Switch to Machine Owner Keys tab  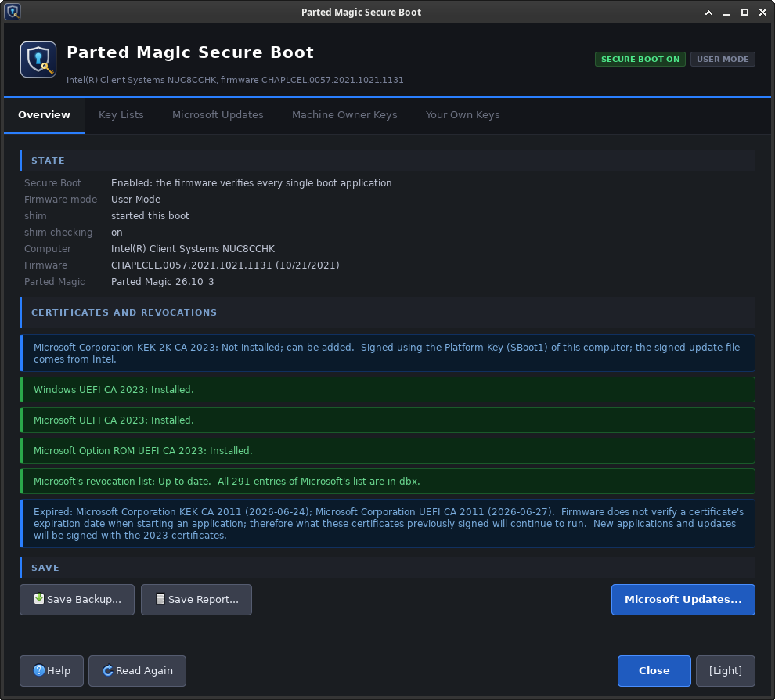[x=344, y=114]
